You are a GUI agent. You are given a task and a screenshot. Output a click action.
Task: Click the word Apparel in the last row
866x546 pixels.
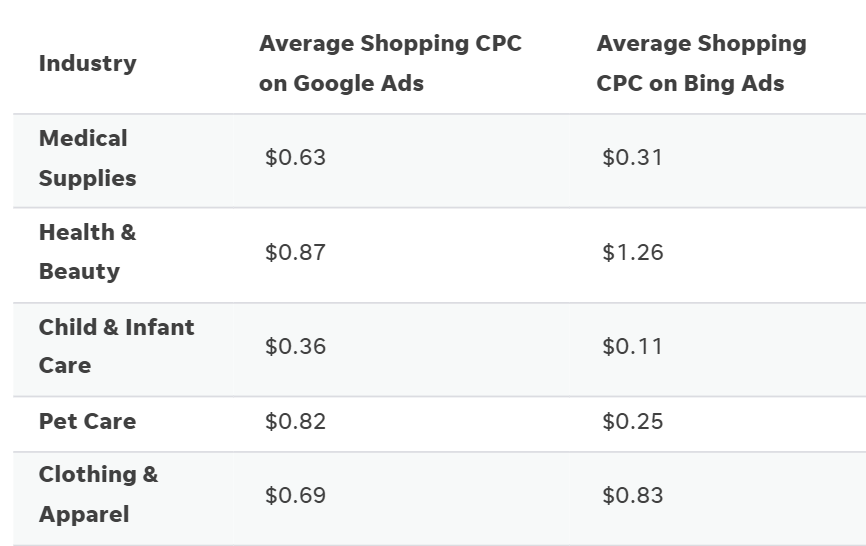click(84, 515)
